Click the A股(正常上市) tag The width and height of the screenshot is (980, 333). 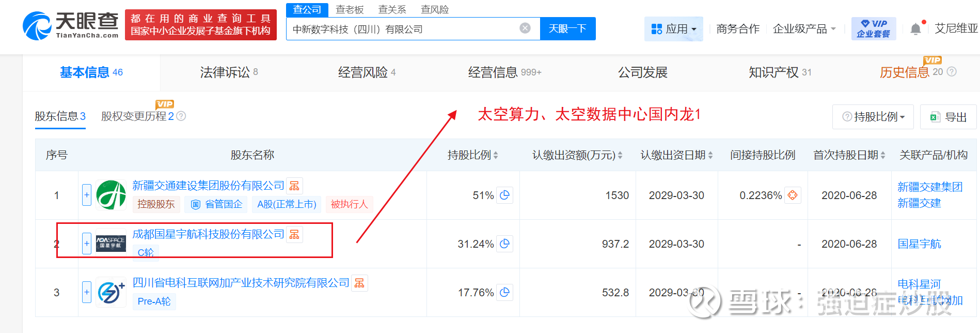click(x=287, y=204)
